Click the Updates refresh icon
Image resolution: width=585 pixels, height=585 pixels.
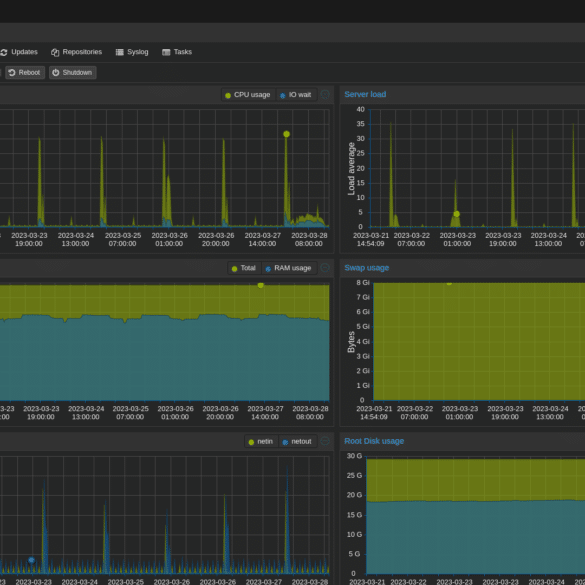tap(4, 52)
